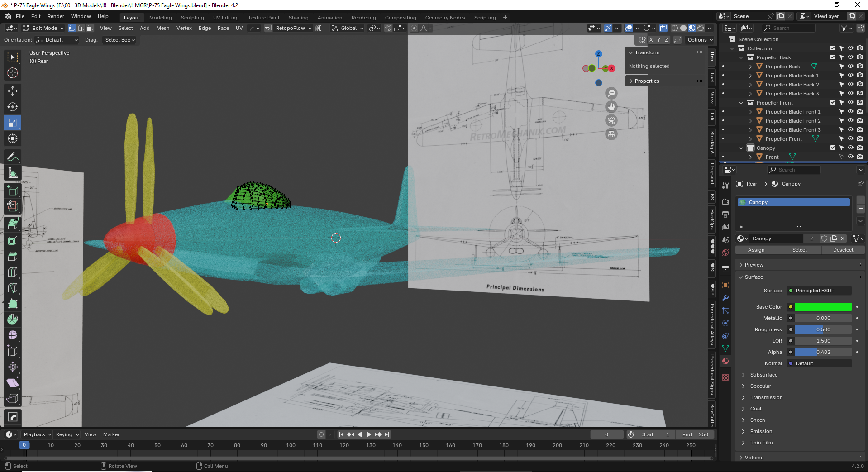The width and height of the screenshot is (868, 472).
Task: Switch to edge select mode
Action: 81,28
